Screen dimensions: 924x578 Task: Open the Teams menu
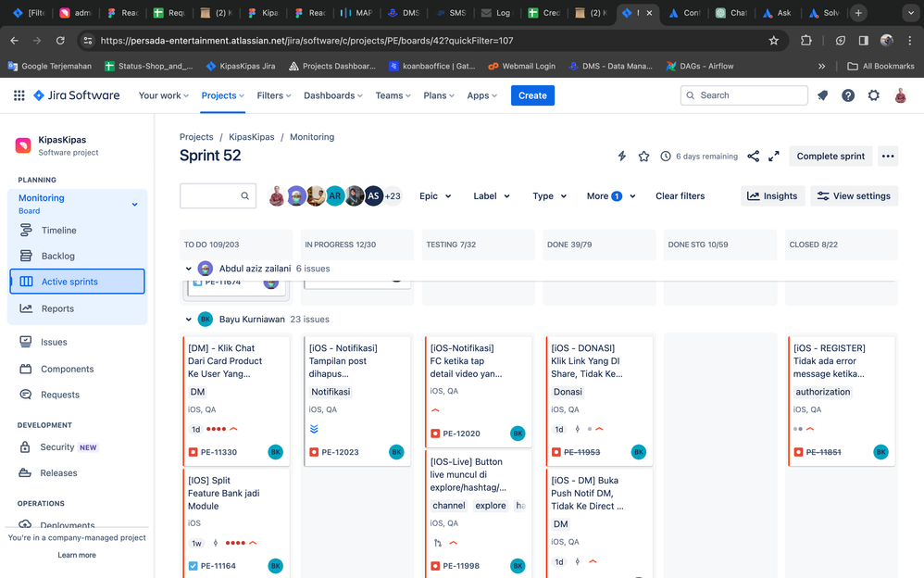[393, 95]
